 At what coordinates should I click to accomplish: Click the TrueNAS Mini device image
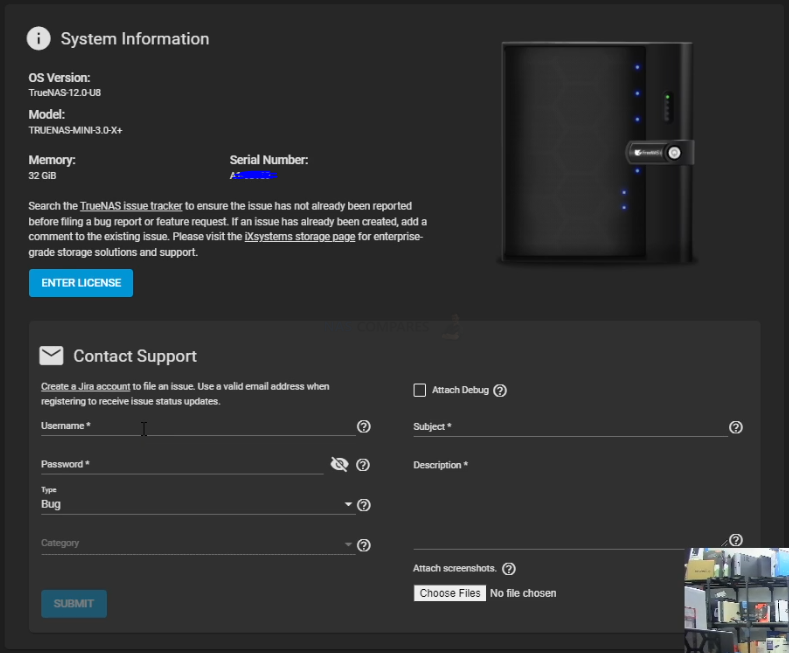pos(597,152)
